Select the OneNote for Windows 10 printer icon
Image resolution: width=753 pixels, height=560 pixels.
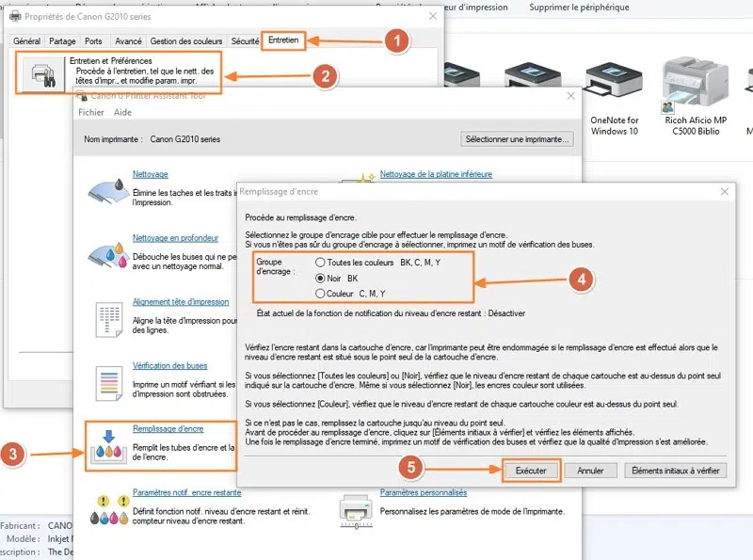(x=614, y=80)
